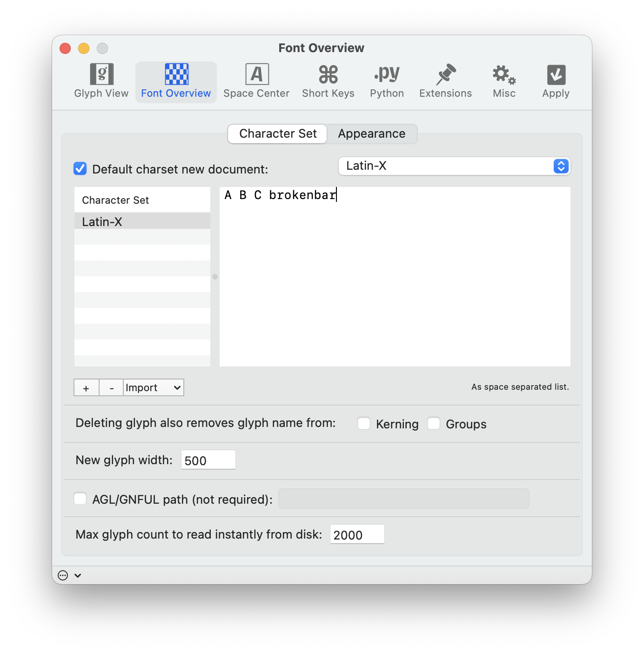The image size is (644, 653).
Task: Select the Font Overview toolbar icon
Action: click(x=176, y=81)
